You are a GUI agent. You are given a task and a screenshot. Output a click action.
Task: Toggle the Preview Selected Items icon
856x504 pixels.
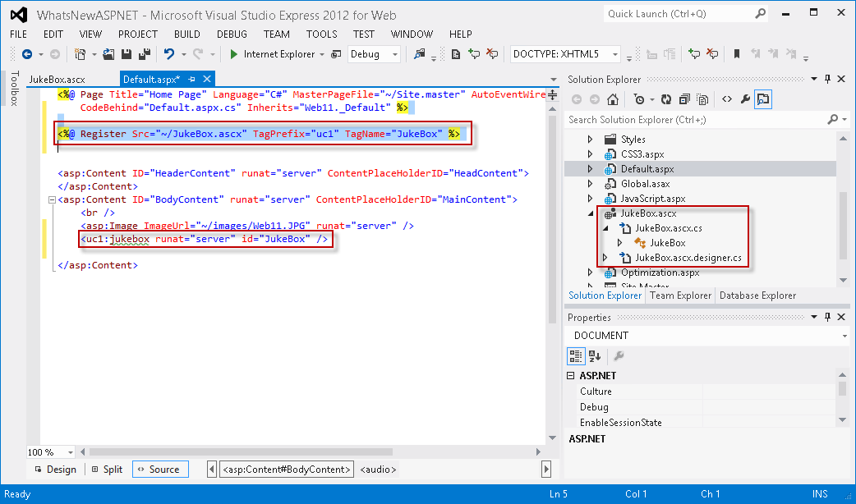[762, 99]
